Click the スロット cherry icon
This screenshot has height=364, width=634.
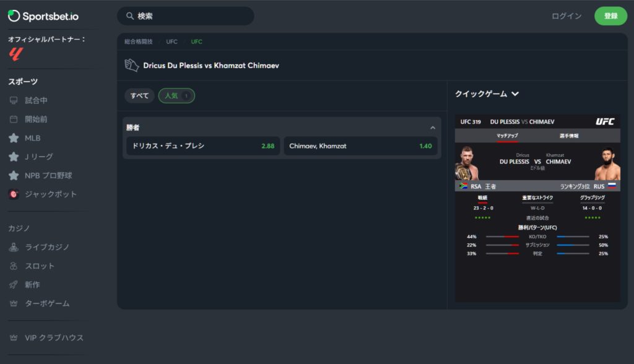pos(14,266)
